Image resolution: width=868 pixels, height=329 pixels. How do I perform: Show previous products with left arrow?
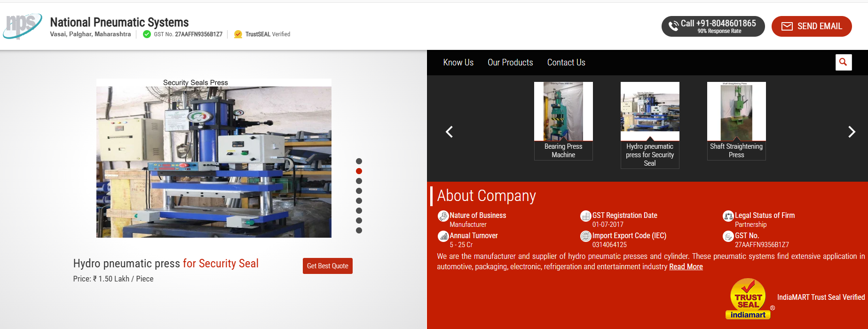449,132
